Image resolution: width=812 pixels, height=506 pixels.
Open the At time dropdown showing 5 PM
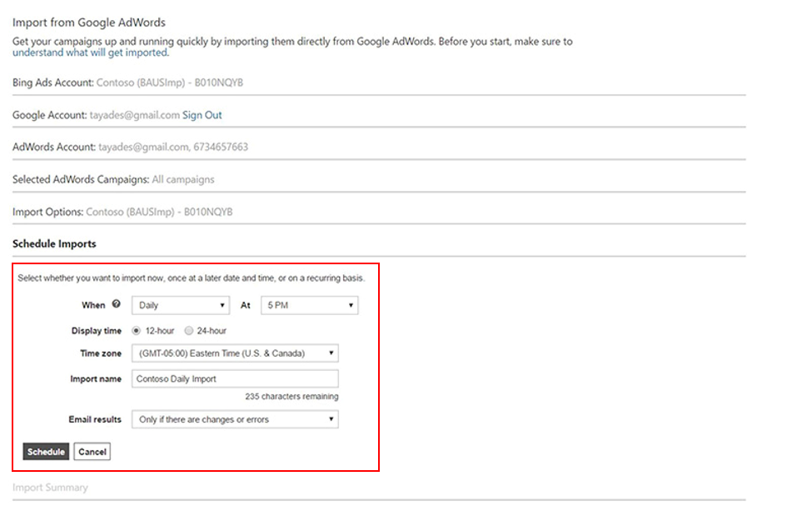point(309,305)
